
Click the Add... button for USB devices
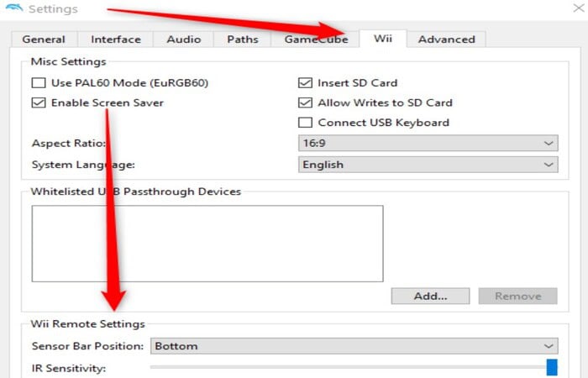(430, 297)
